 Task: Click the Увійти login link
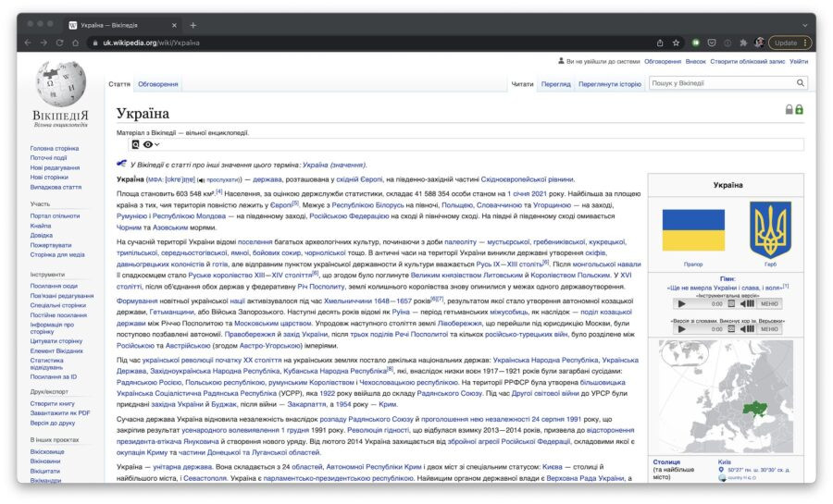pos(799,62)
